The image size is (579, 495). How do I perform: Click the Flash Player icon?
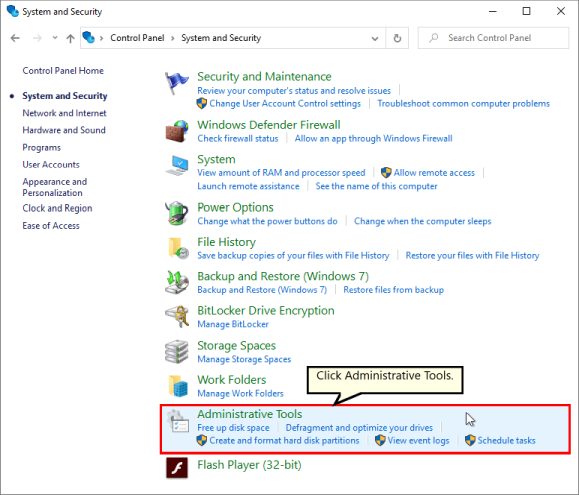(x=177, y=468)
